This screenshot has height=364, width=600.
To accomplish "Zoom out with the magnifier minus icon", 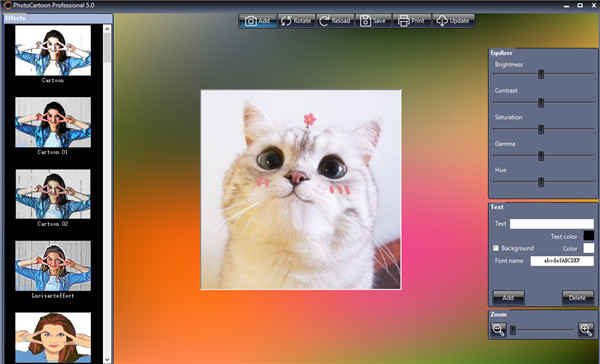I will pos(498,330).
